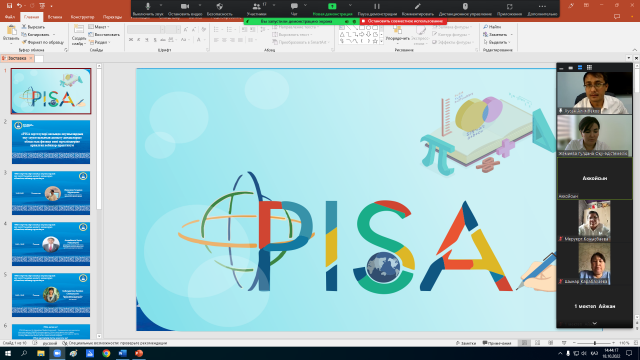Stop video with the camera icon
This screenshot has width=640, height=360.
point(185,6)
